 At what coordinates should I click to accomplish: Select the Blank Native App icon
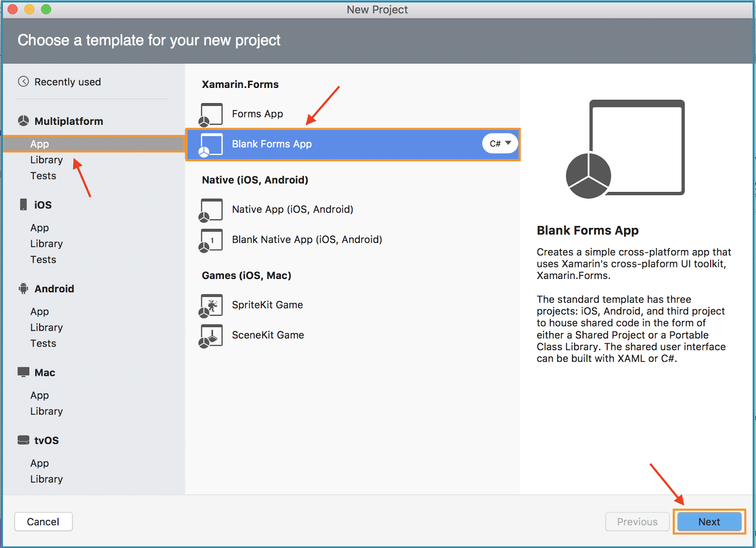click(x=211, y=240)
